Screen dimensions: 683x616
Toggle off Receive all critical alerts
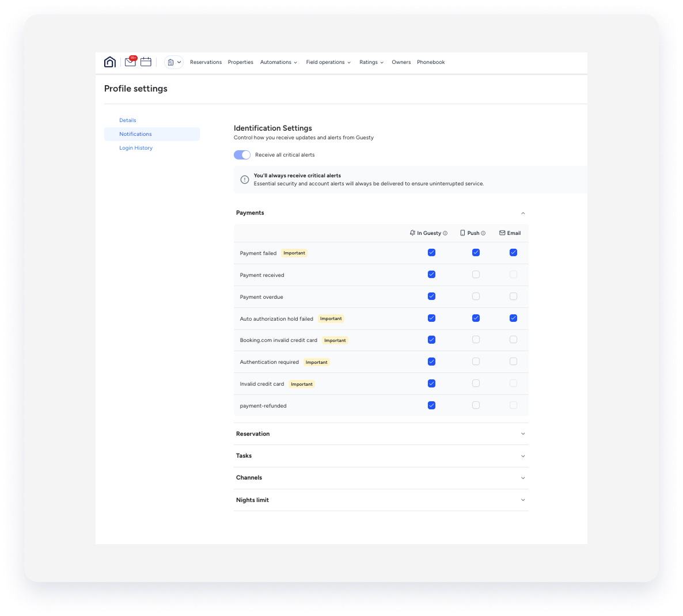(x=242, y=154)
